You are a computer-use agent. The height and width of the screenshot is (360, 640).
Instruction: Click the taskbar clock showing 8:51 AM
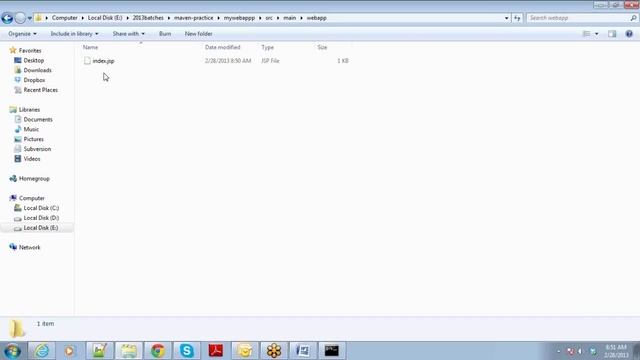[x=616, y=351]
